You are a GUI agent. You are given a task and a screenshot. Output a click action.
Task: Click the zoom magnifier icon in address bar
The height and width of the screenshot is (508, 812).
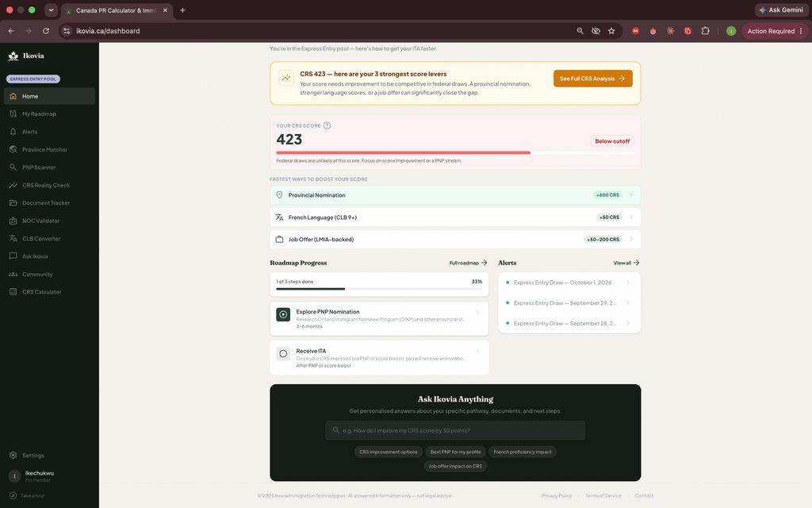click(x=580, y=31)
